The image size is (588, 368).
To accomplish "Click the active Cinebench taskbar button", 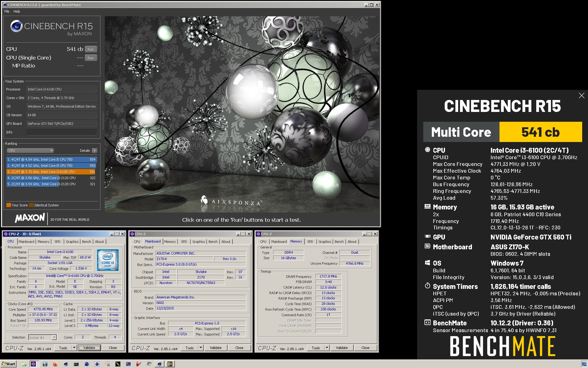I will point(160,364).
